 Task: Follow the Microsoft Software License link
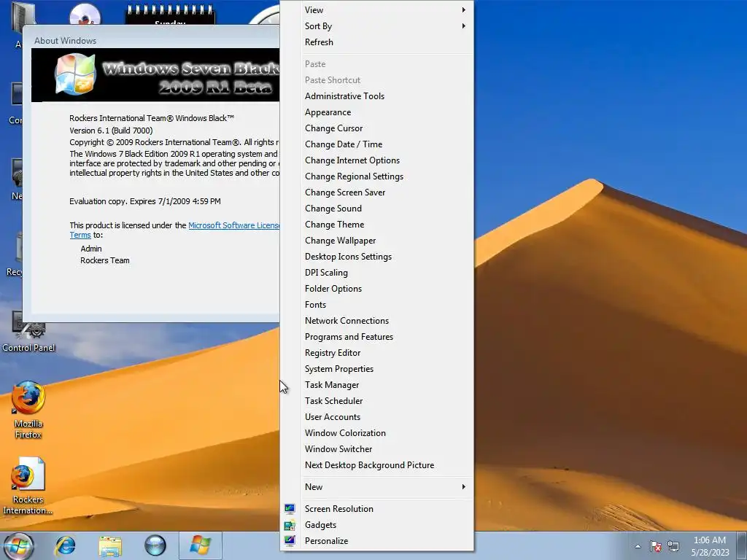(234, 225)
